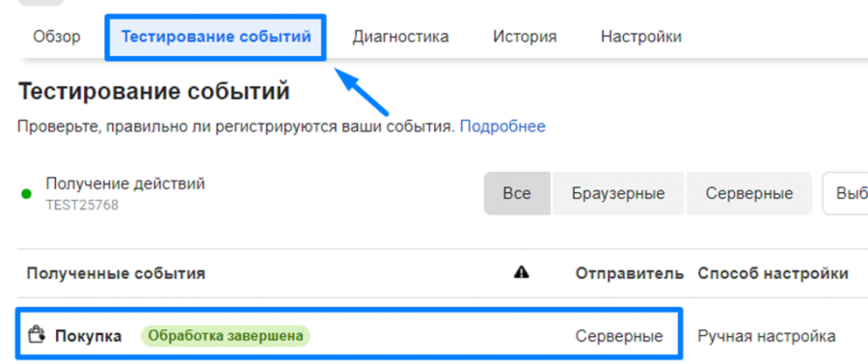The height and width of the screenshot is (364, 868).
Task: Filter events by Браузерные
Action: pos(618,193)
